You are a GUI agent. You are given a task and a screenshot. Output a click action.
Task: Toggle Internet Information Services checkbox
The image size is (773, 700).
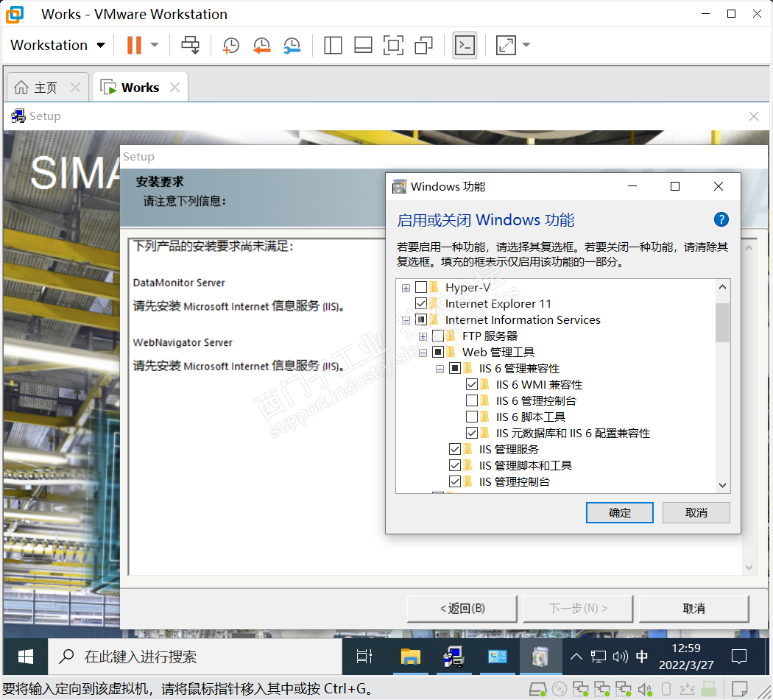pos(421,319)
